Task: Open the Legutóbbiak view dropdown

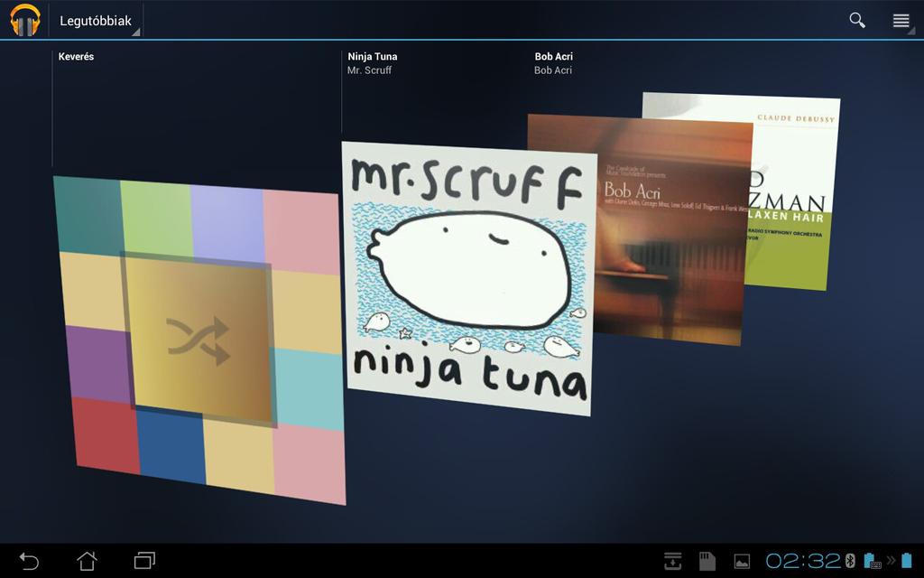Action: pos(96,21)
